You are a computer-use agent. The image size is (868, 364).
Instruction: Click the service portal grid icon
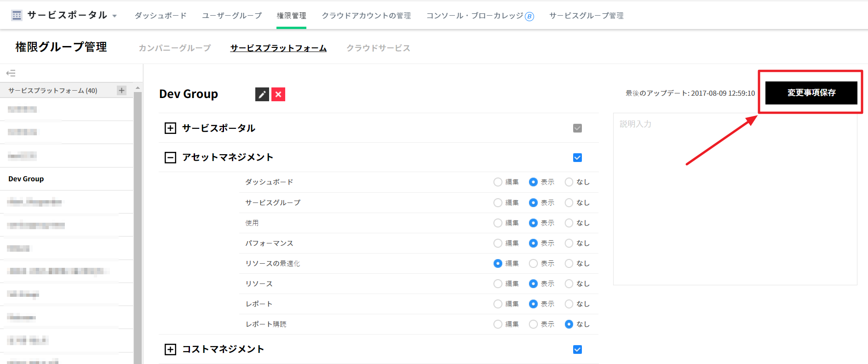[x=17, y=15]
